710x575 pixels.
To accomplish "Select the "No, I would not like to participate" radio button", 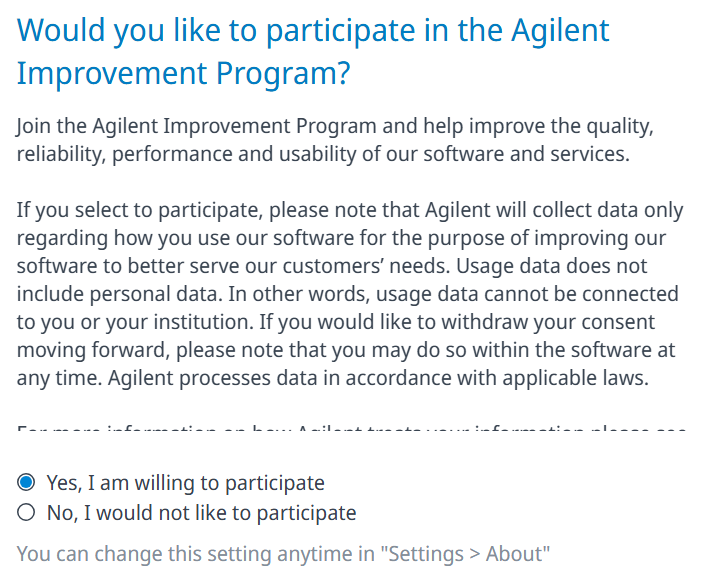I will [x=26, y=513].
